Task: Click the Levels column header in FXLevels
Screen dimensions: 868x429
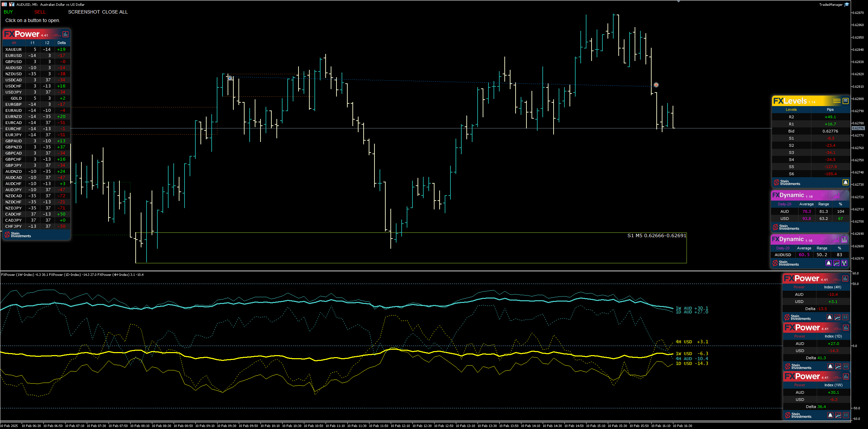Action: click(791, 109)
